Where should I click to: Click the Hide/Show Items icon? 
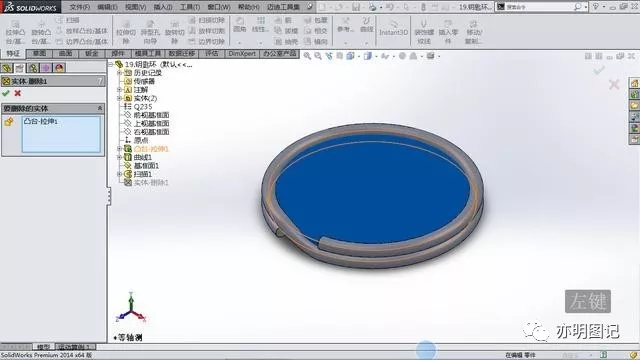coord(384,56)
